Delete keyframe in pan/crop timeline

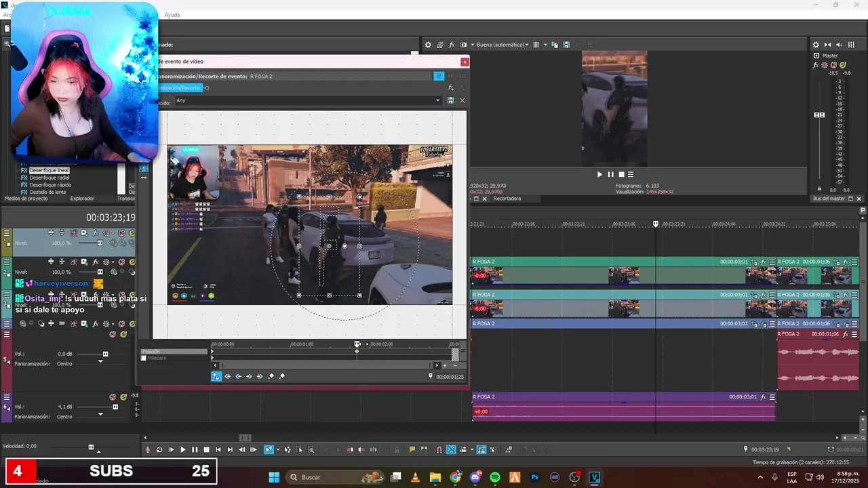(282, 376)
